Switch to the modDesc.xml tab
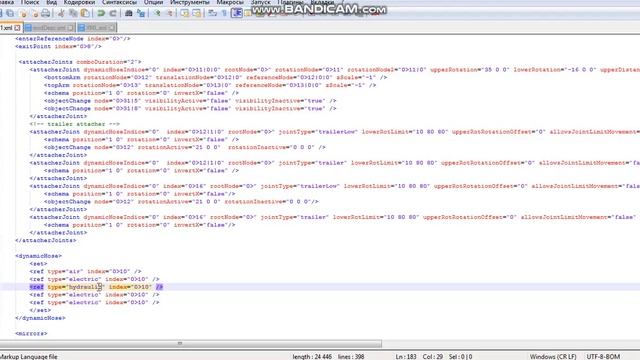This screenshot has width=640, height=360. [48, 28]
